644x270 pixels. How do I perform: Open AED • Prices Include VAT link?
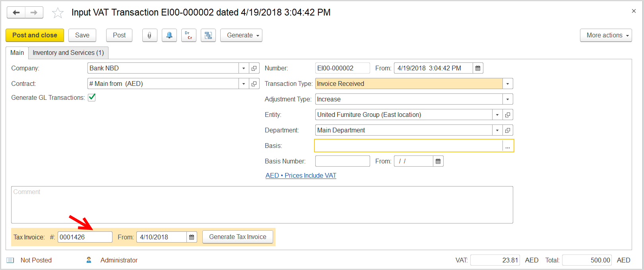point(301,175)
